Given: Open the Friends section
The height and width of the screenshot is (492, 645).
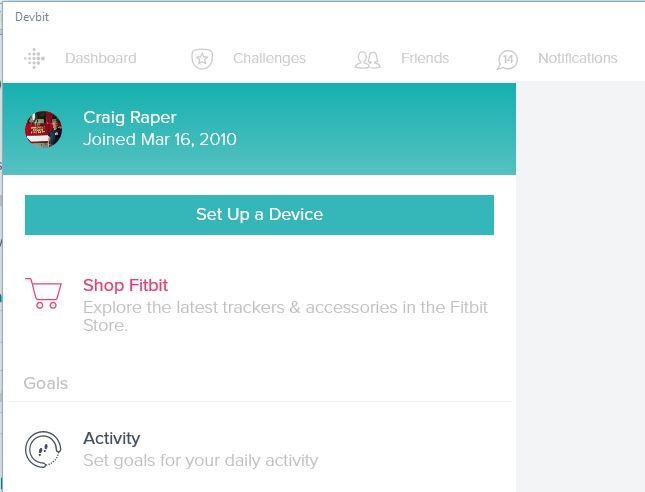Looking at the screenshot, I should tap(425, 58).
